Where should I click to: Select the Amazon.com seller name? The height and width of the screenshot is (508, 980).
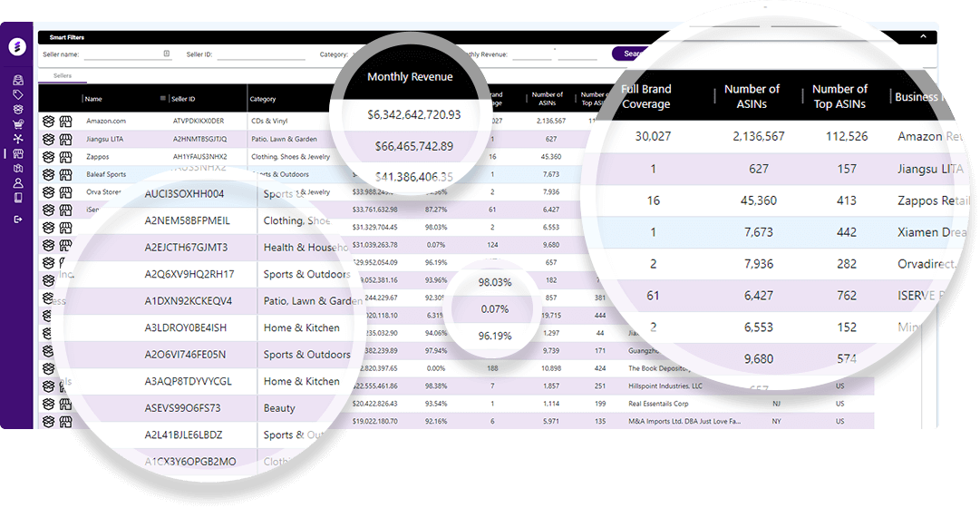tap(106, 122)
